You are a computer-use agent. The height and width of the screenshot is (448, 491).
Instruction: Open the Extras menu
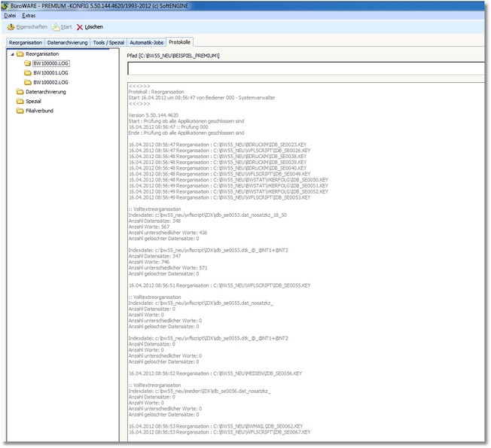[29, 15]
